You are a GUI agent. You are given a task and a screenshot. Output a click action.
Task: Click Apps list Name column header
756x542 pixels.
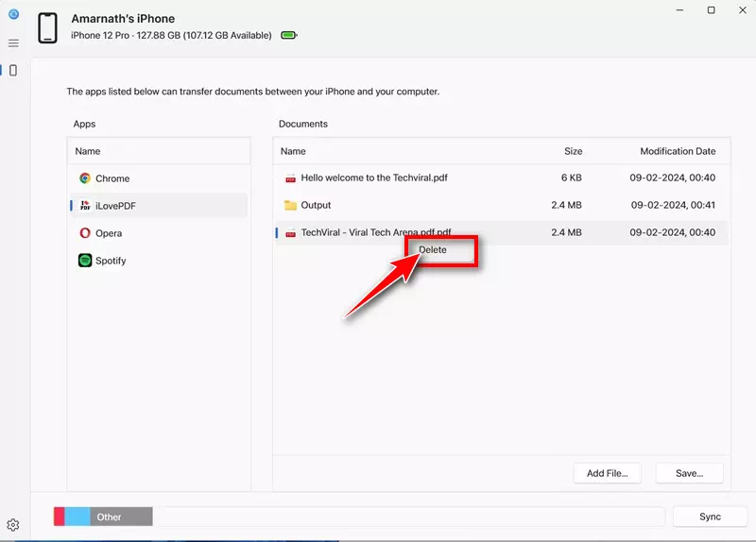click(x=87, y=151)
